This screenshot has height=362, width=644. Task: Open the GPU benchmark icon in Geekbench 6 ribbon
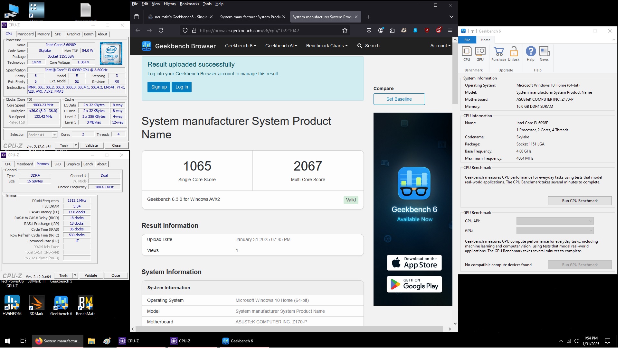click(480, 54)
